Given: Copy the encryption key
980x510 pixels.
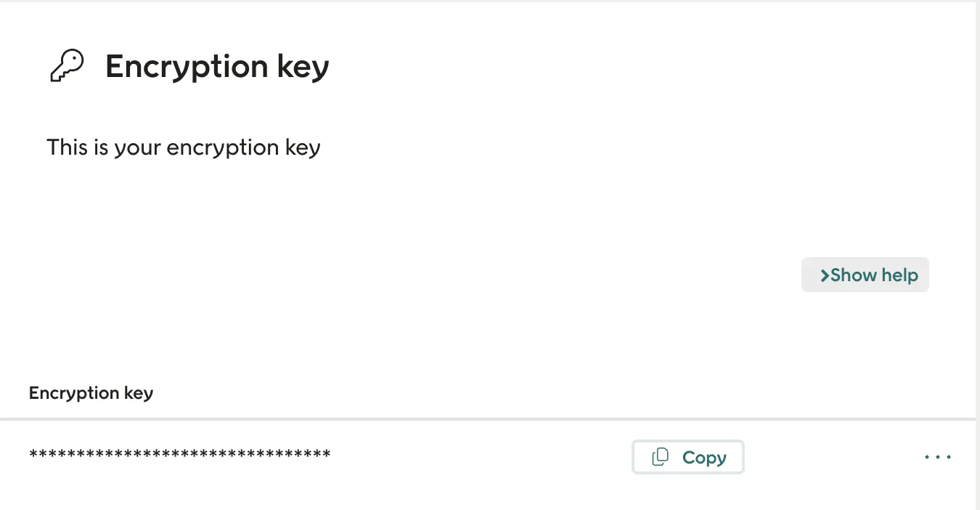Looking at the screenshot, I should click(x=687, y=456).
